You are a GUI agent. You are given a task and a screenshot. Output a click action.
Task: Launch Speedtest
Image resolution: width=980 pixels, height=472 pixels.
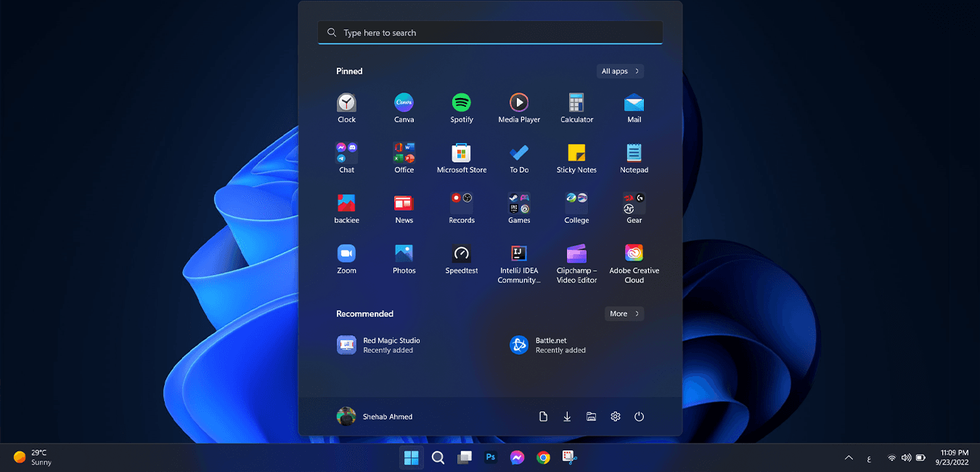coord(462,259)
